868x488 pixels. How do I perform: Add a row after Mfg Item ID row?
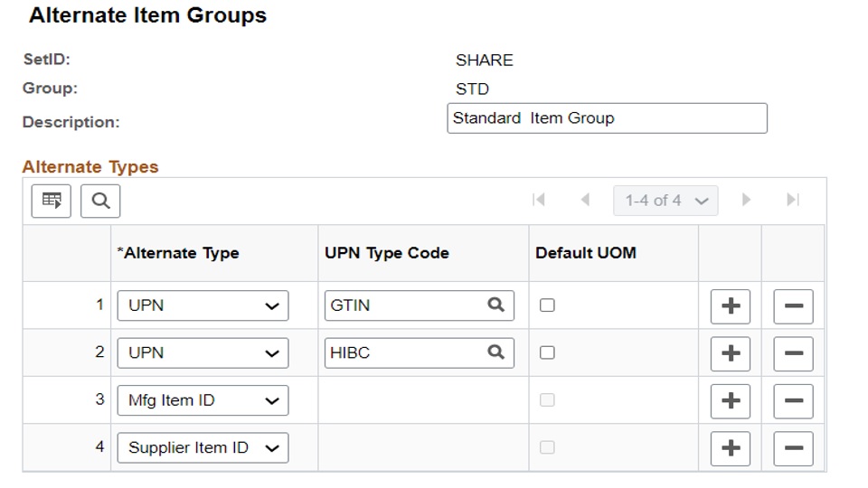point(731,401)
